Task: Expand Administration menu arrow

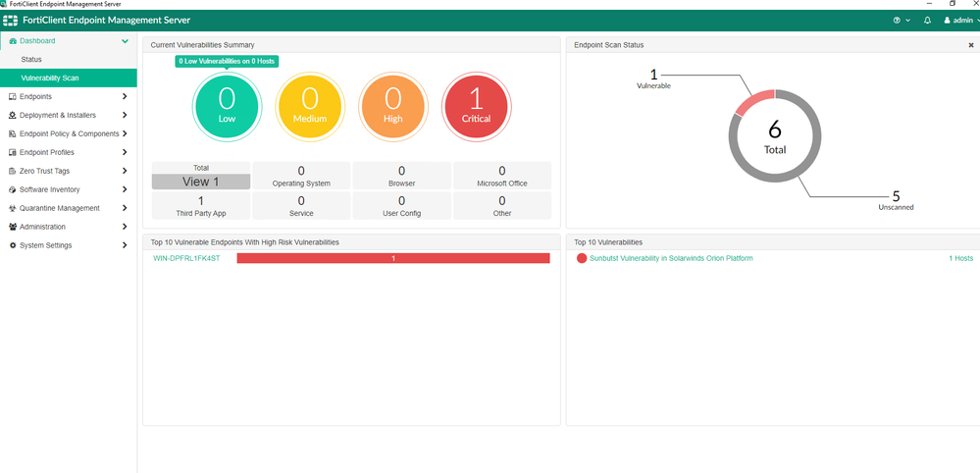Action: click(x=125, y=227)
